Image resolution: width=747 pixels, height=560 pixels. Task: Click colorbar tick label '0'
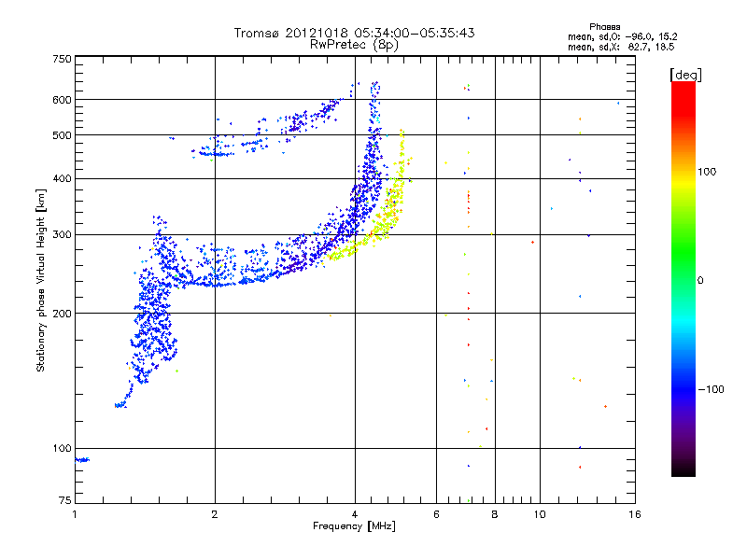point(700,280)
